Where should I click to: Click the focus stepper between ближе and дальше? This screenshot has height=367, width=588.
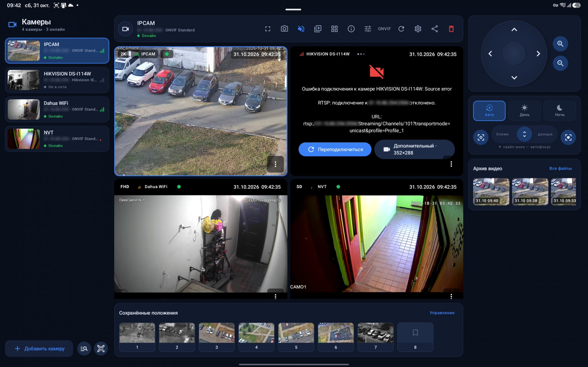coord(524,134)
